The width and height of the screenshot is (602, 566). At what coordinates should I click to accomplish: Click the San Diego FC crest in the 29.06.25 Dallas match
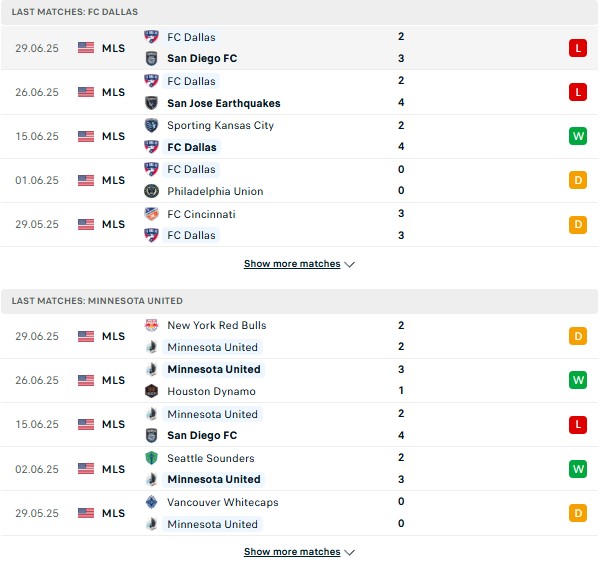[152, 58]
